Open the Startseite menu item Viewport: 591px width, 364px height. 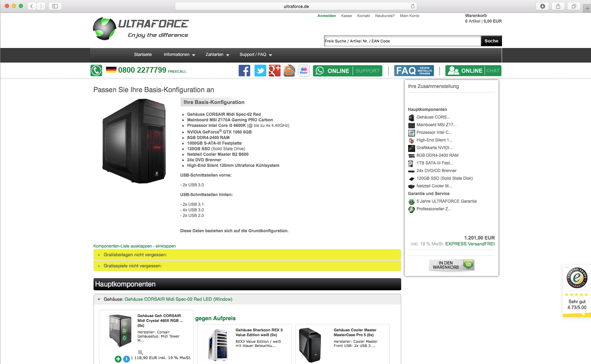coord(143,55)
